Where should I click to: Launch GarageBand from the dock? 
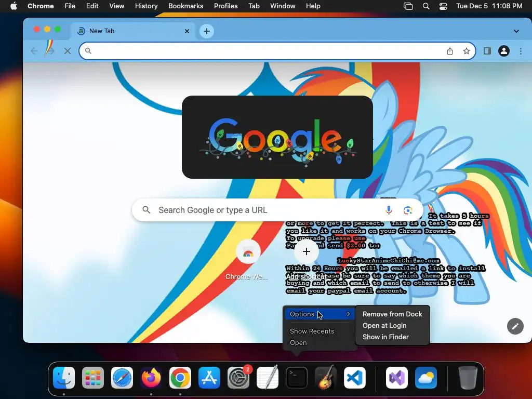coord(326,378)
